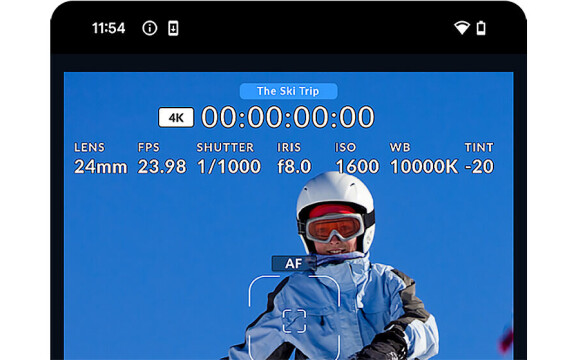Open the SHUTTER 1/1000 setting

click(x=228, y=159)
